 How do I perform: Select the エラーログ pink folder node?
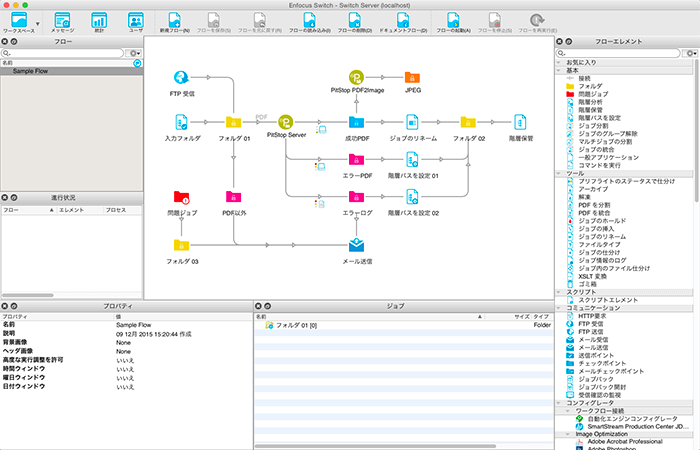[x=356, y=196]
